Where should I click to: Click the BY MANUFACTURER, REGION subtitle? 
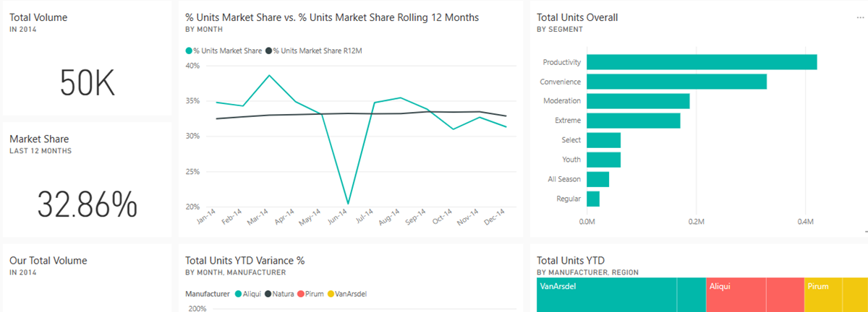click(x=587, y=272)
